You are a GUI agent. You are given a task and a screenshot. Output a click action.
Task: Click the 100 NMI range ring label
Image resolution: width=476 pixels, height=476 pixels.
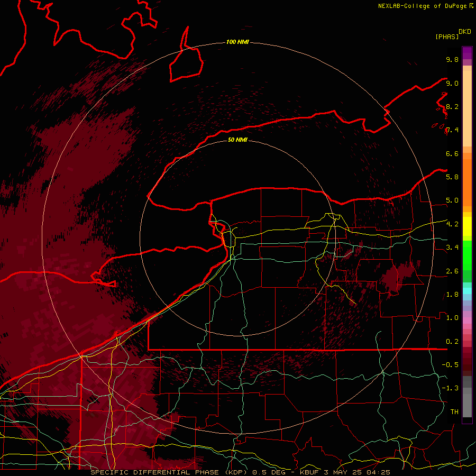tap(237, 42)
